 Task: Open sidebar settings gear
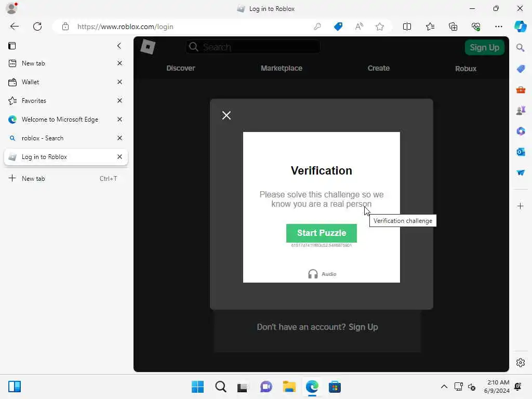521,363
